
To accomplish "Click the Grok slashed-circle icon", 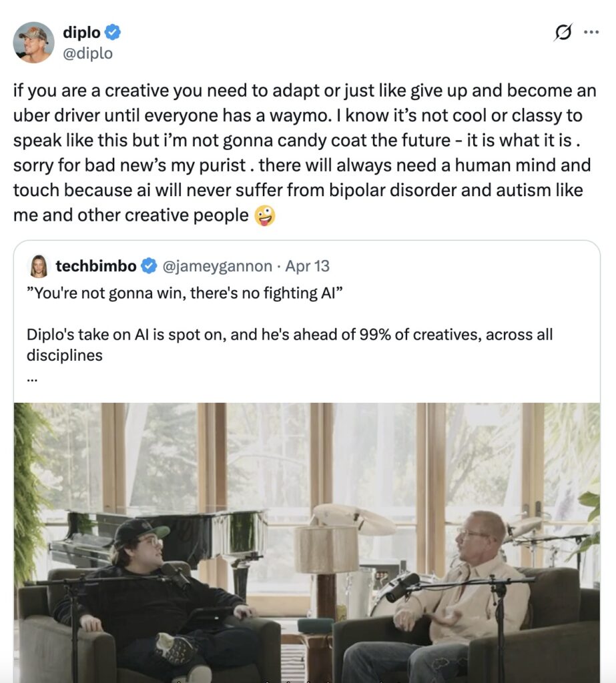I will (563, 33).
